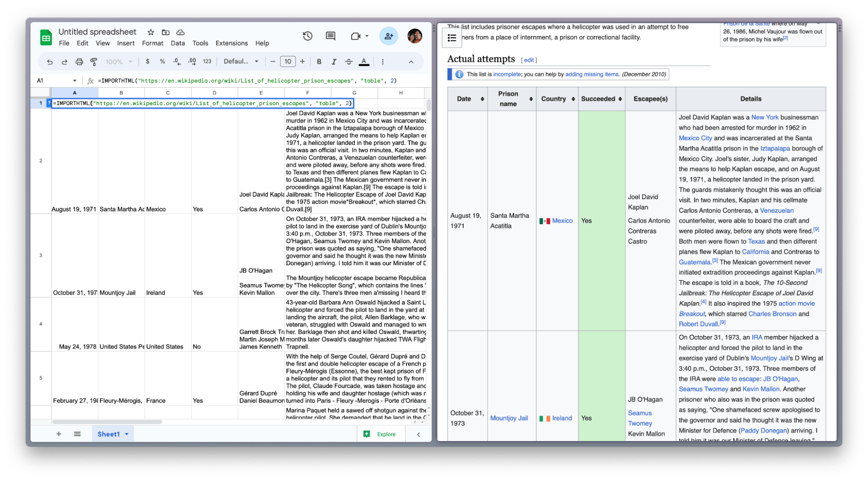Open the Sheet1 tab dropdown arrow

point(127,434)
